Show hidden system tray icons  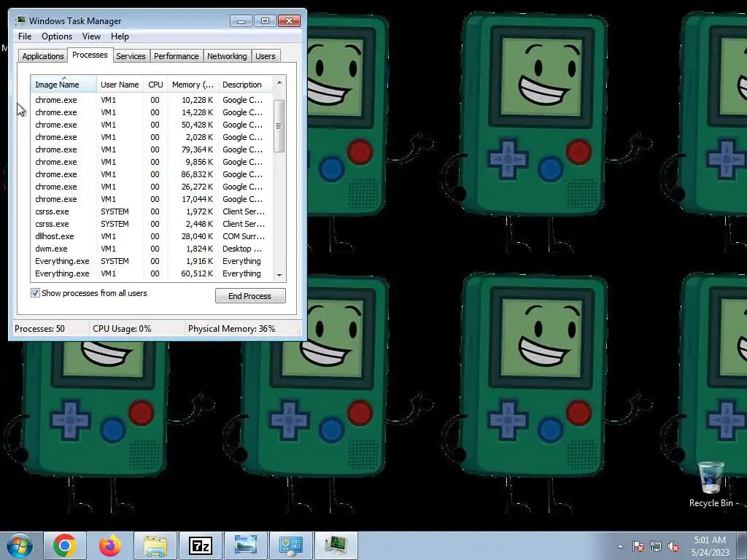620,546
